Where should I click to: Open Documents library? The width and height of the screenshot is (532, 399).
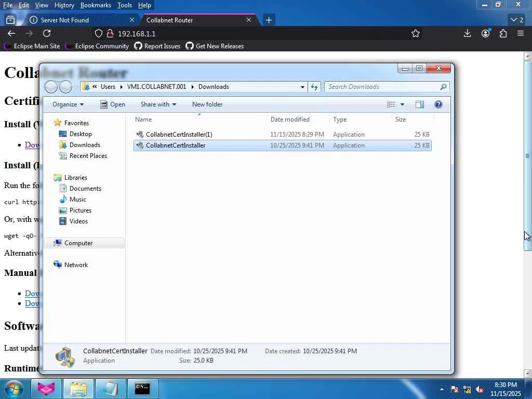[81, 189]
